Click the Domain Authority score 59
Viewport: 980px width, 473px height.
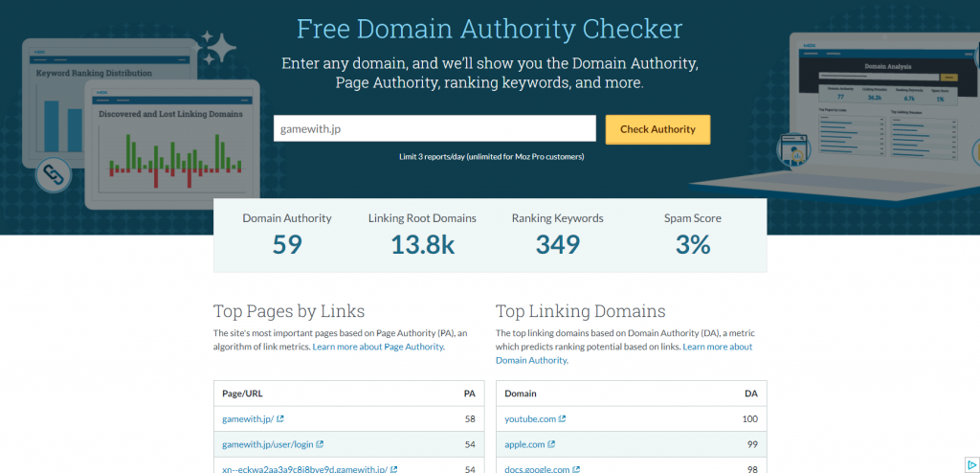(x=286, y=245)
